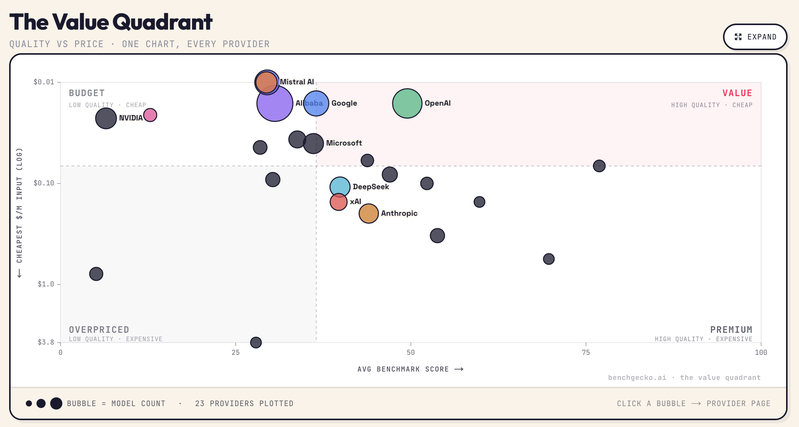Click the NVIDIA label text
This screenshot has width=799, height=427.
[x=130, y=118]
